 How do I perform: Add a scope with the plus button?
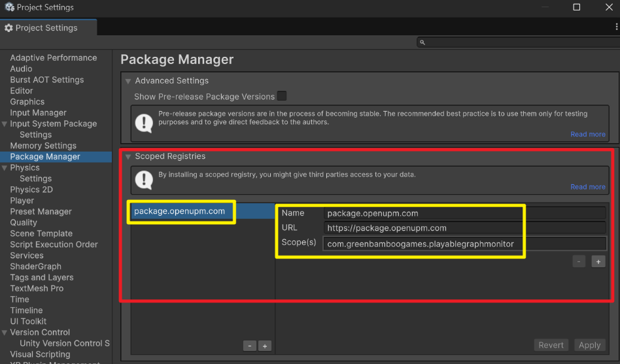click(598, 261)
